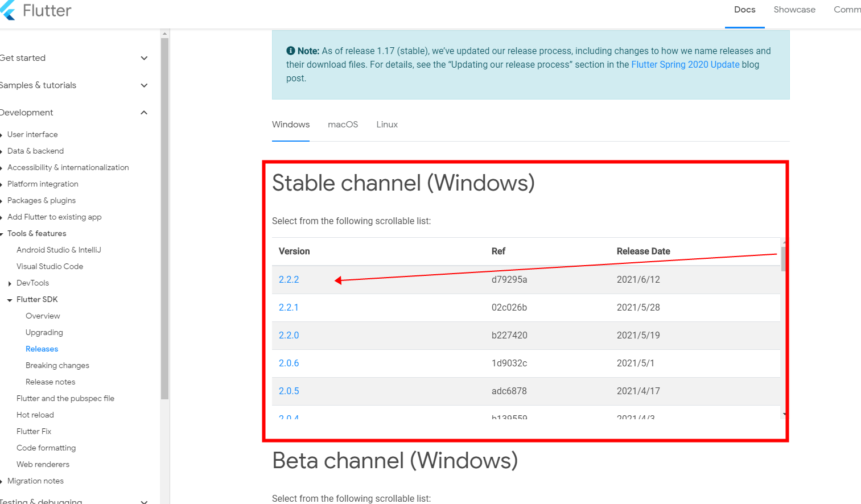Open the Breaking changes page
This screenshot has width=861, height=504.
(57, 366)
